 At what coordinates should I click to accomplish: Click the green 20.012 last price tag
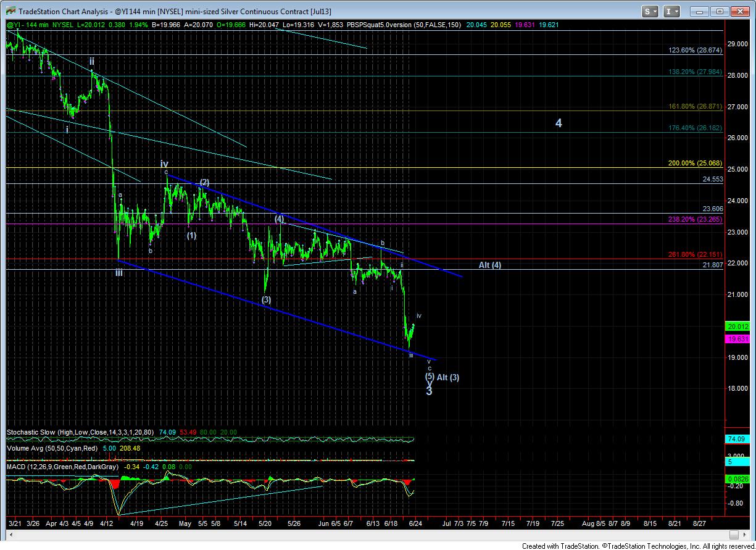[x=738, y=327]
